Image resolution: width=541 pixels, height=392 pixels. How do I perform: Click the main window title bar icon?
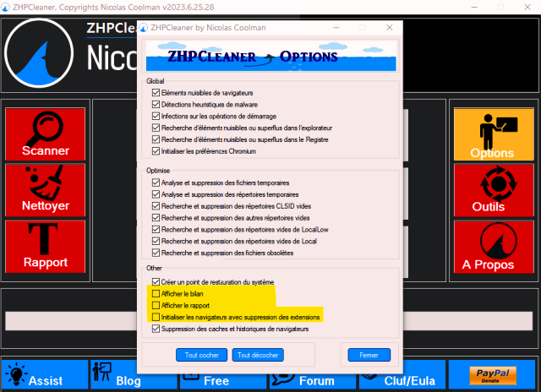(6, 8)
